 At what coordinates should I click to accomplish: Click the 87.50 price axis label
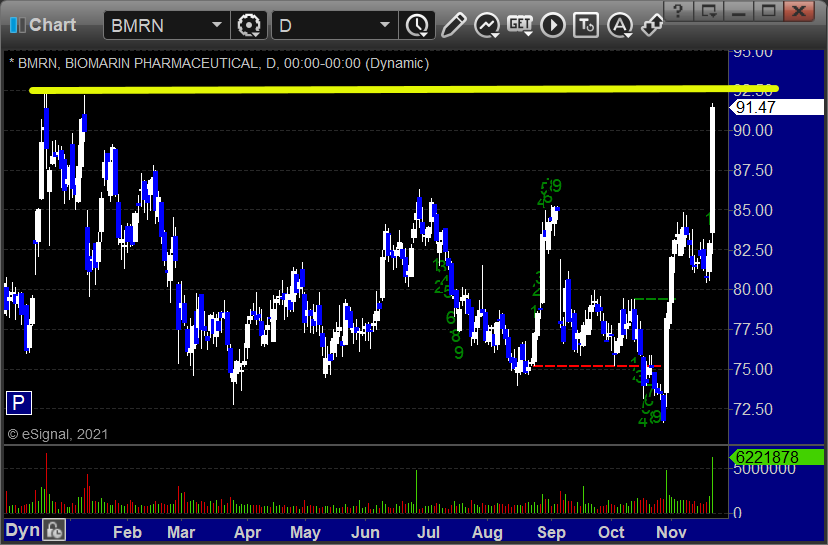(x=753, y=170)
